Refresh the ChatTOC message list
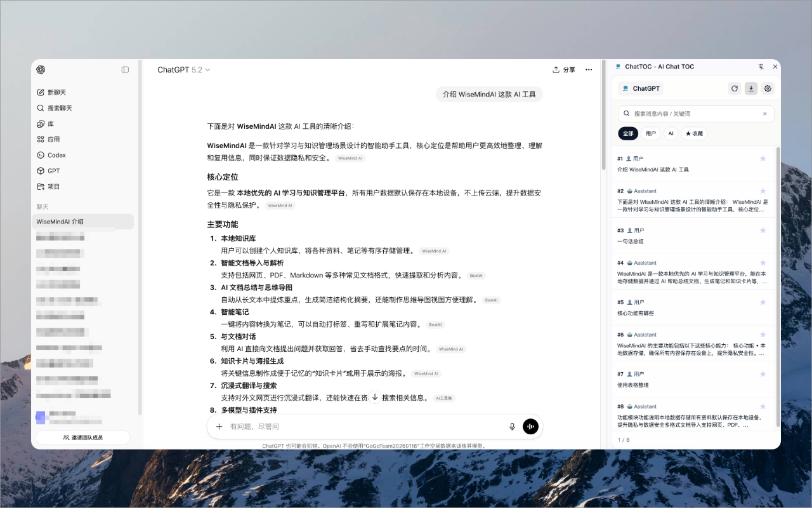 tap(734, 88)
